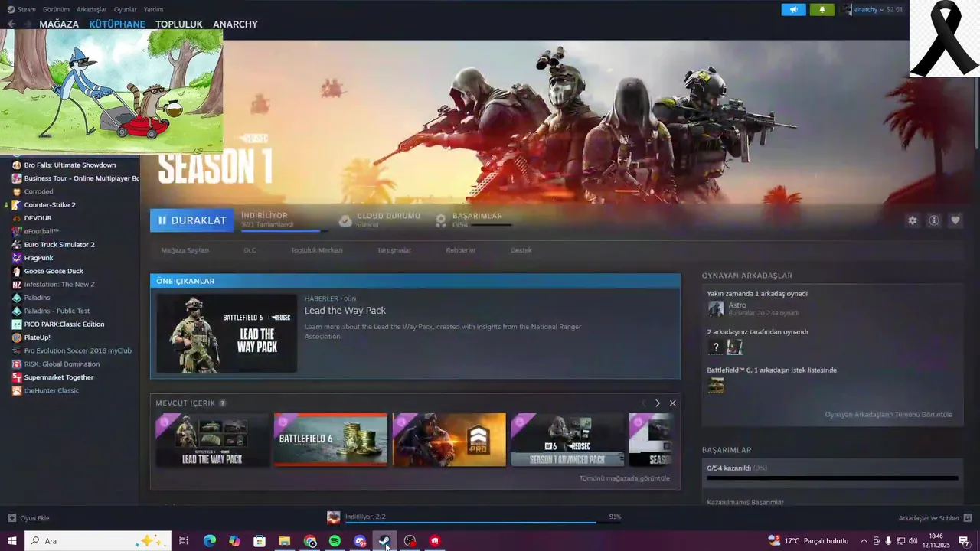Expand the system tray hidden icons chevron
This screenshot has height=551, width=980.
tap(864, 541)
